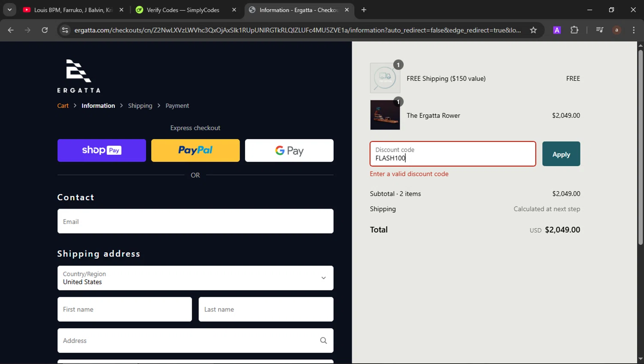The width and height of the screenshot is (644, 364).
Task: Check out with PayPal button
Action: 195,150
